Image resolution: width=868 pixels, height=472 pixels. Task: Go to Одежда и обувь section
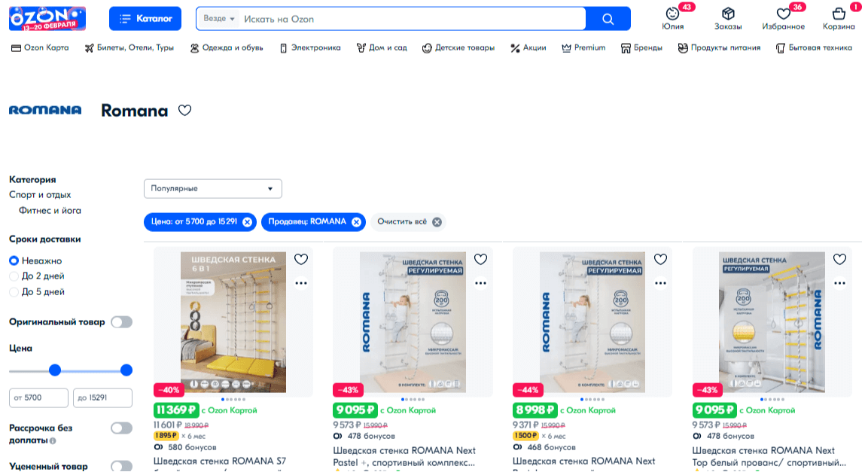pos(227,48)
